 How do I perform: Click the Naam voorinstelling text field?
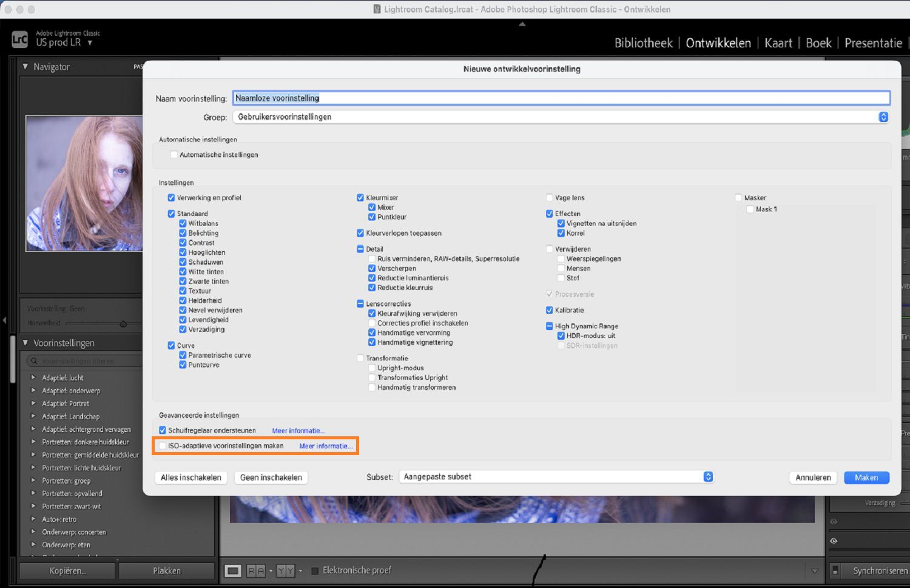click(x=561, y=98)
